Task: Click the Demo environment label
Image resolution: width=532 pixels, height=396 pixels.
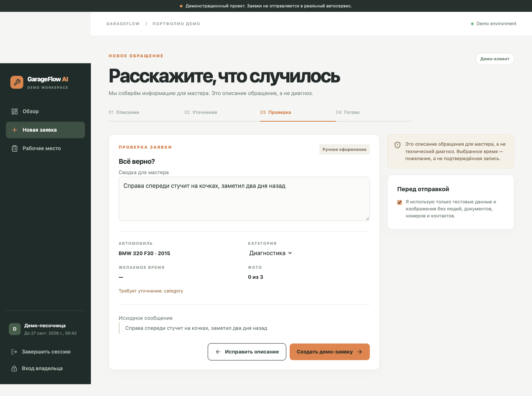Action: (x=497, y=24)
